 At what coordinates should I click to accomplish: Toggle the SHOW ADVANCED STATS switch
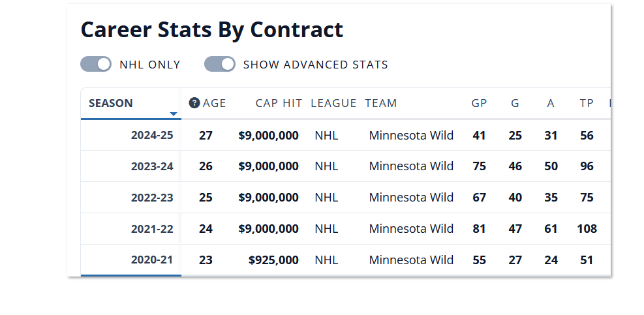point(220,65)
